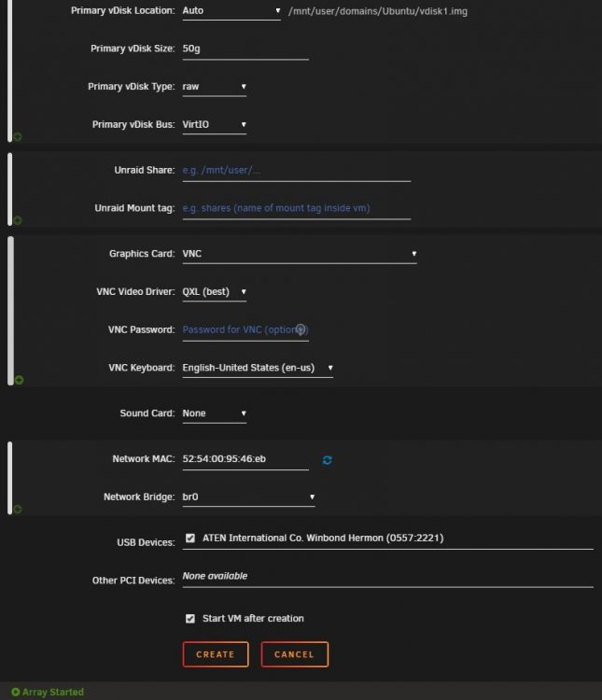Click the CREATE button
This screenshot has height=700, width=602.
pyautogui.click(x=216, y=654)
